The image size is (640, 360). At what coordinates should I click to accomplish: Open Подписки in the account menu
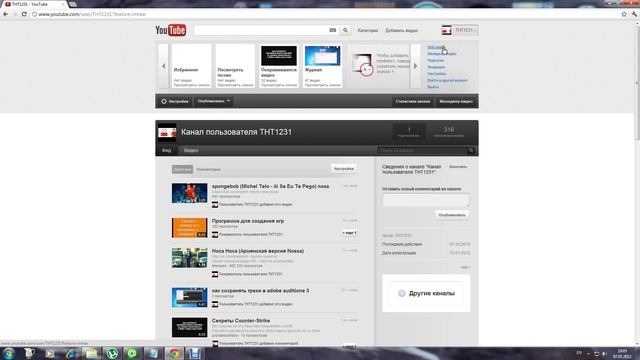436,60
